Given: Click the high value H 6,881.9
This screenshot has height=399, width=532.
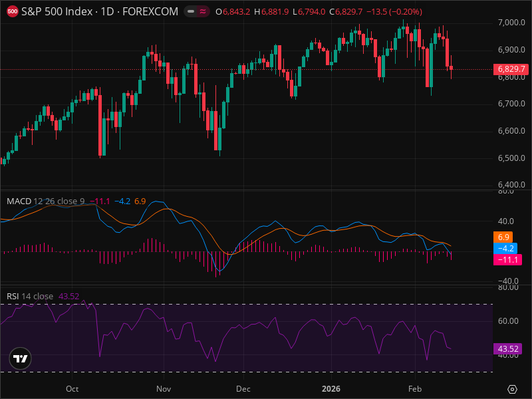Looking at the screenshot, I should pos(271,12).
